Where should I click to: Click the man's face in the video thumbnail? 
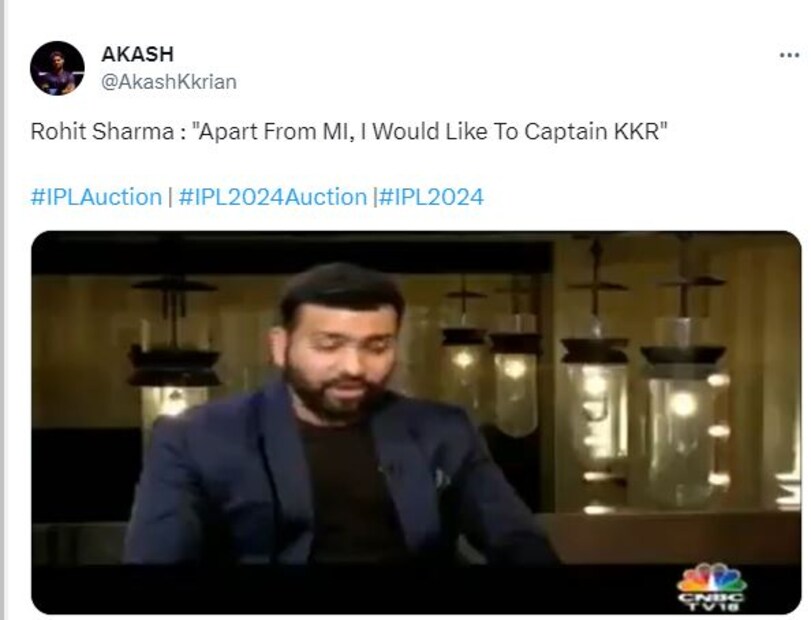tap(336, 352)
